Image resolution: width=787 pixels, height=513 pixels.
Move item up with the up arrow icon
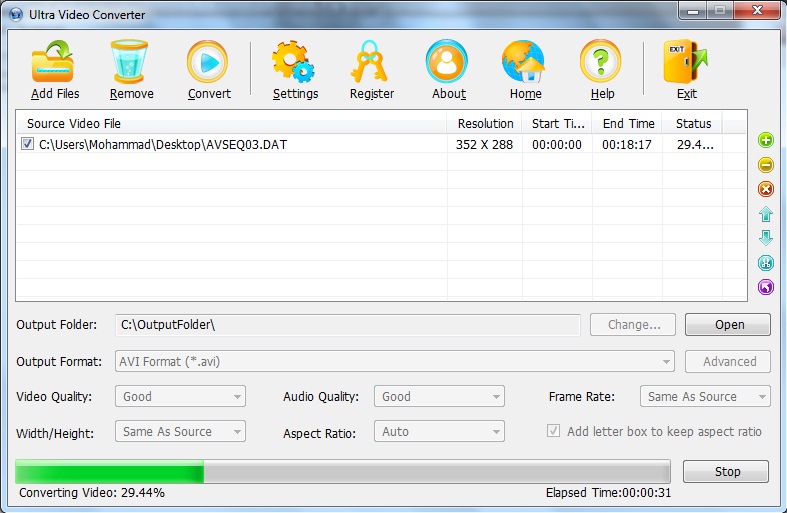coord(765,214)
